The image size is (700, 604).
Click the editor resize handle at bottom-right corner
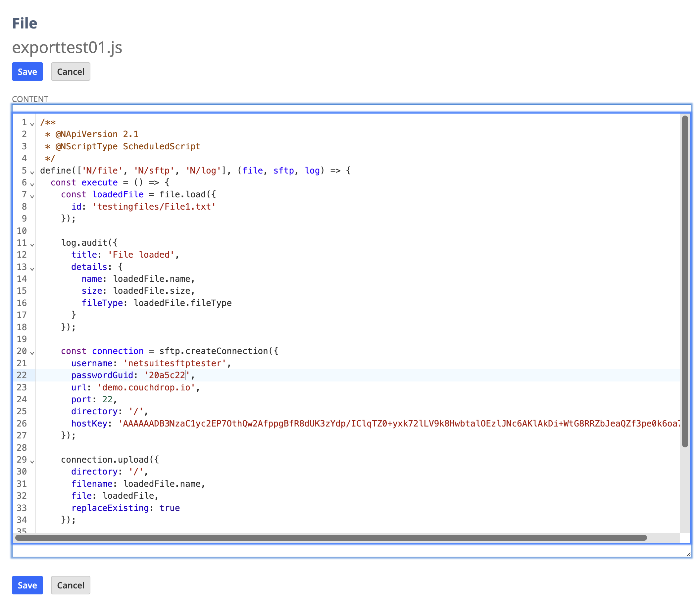[x=688, y=554]
